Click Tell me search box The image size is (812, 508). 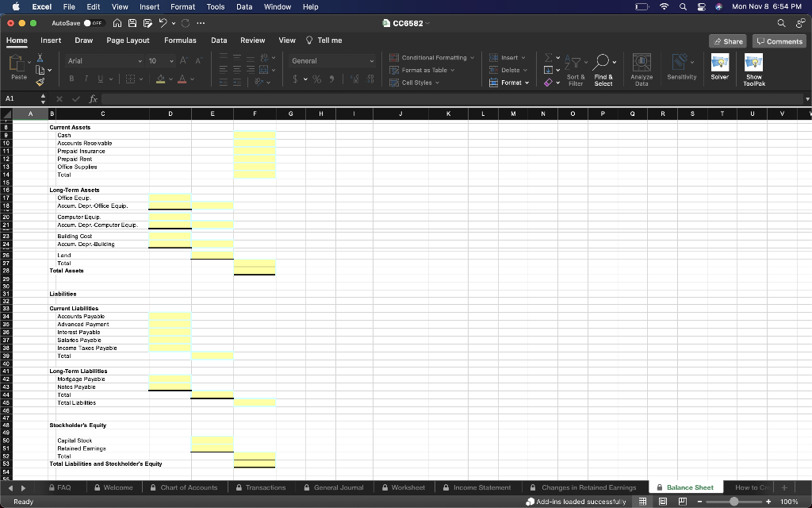[x=324, y=40]
